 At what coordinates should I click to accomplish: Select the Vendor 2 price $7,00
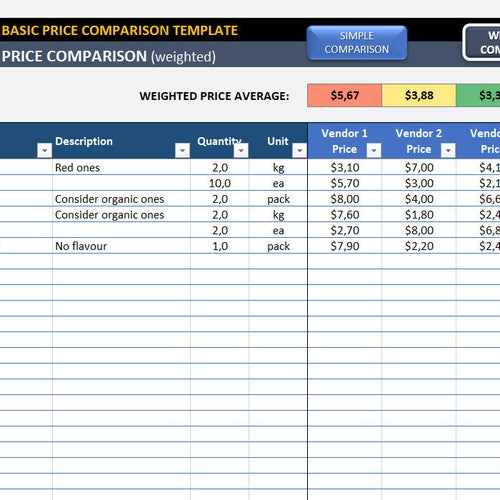click(x=419, y=167)
